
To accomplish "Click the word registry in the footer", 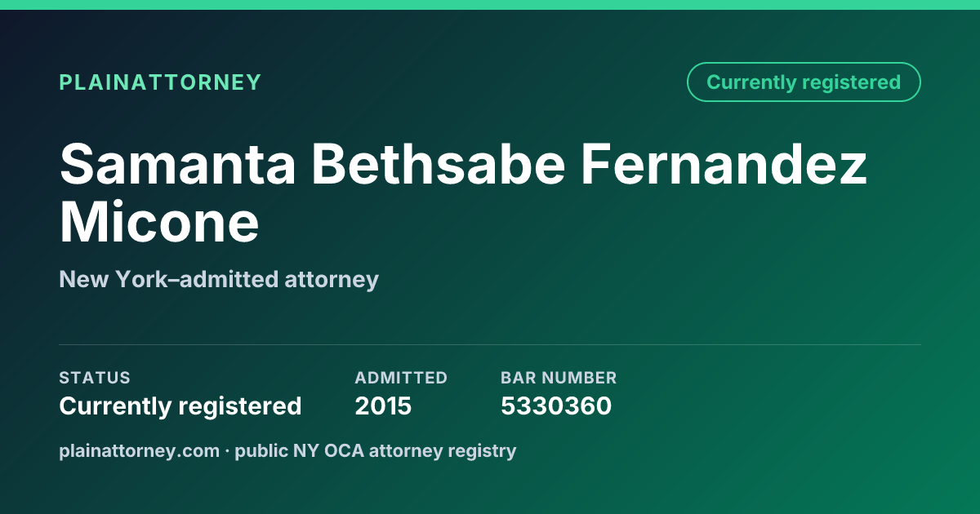I will [x=484, y=450].
